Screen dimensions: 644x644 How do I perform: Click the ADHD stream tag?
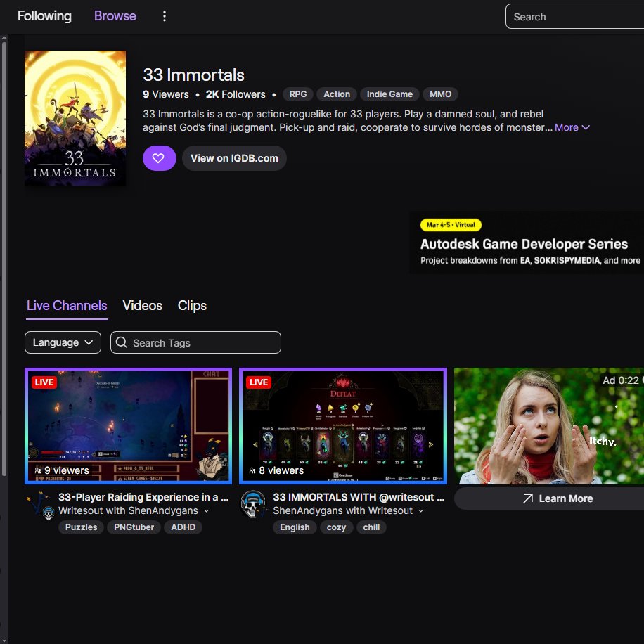point(183,527)
